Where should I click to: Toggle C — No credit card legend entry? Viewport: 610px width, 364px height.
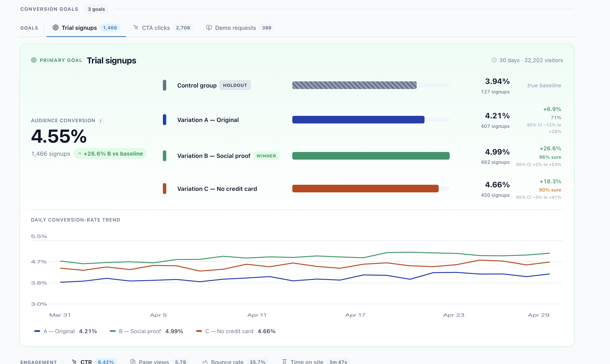tap(236, 331)
